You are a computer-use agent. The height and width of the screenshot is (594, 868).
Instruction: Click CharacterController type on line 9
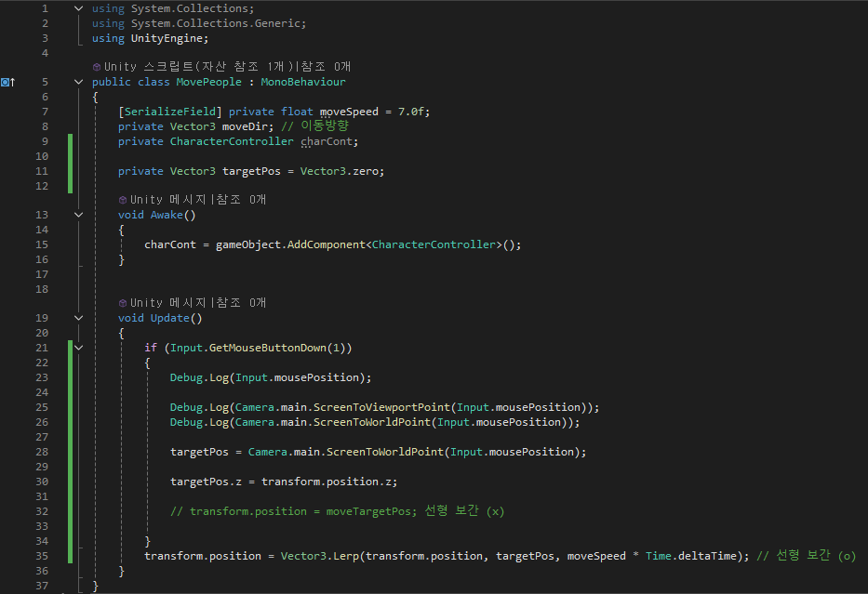232,141
